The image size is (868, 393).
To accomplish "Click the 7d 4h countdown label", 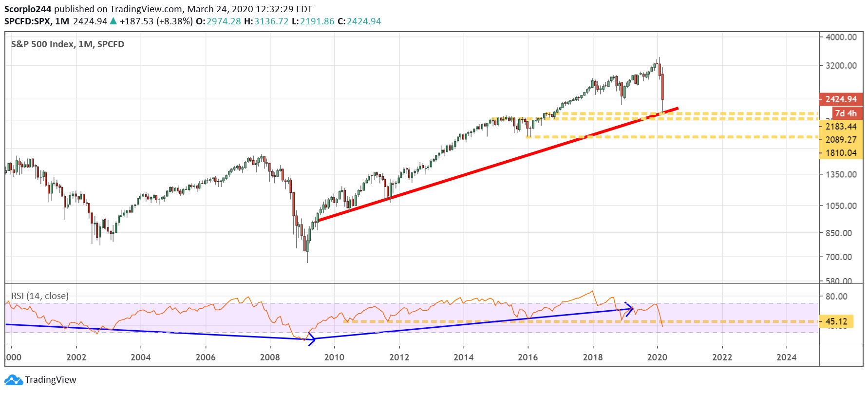I will pos(847,113).
